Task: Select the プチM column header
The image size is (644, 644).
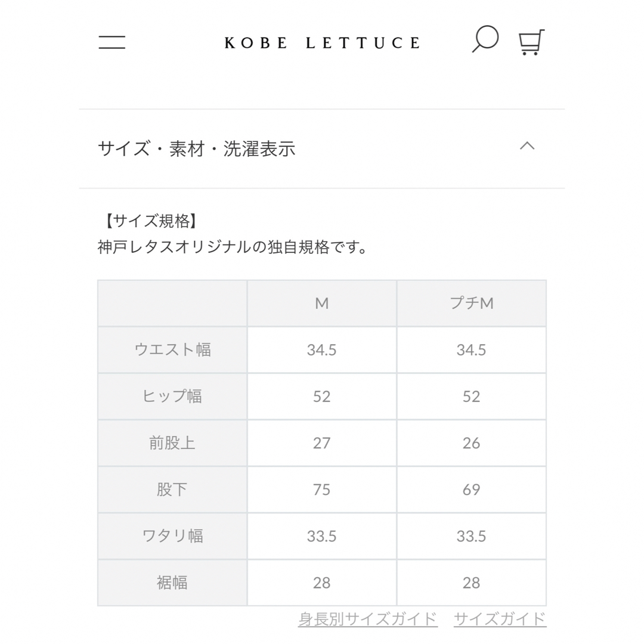Action: (x=472, y=303)
